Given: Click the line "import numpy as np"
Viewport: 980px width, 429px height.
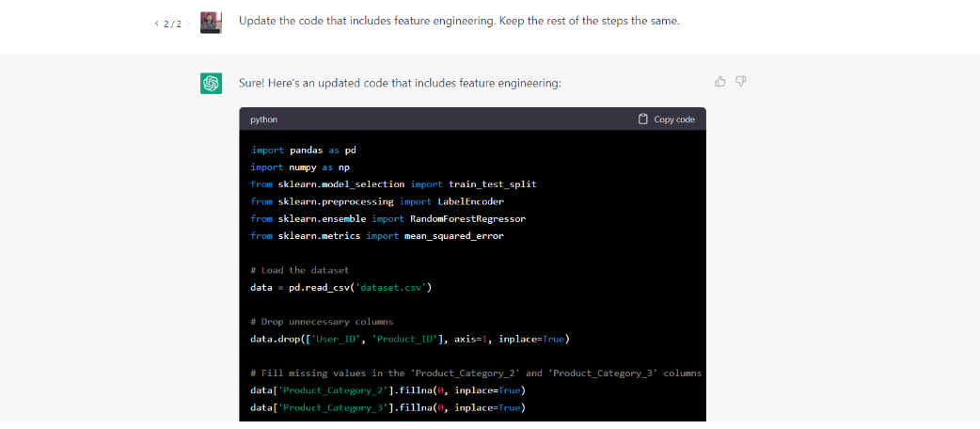Looking at the screenshot, I should pos(301,167).
